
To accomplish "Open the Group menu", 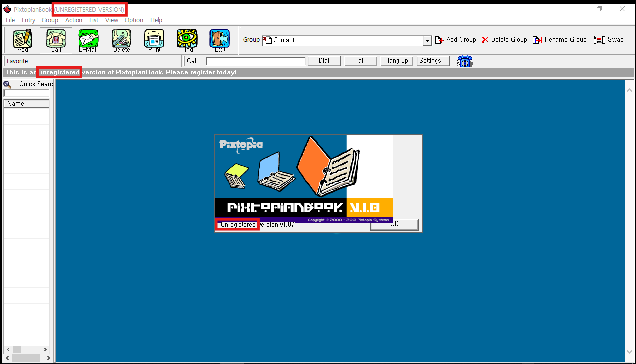I will pos(50,20).
